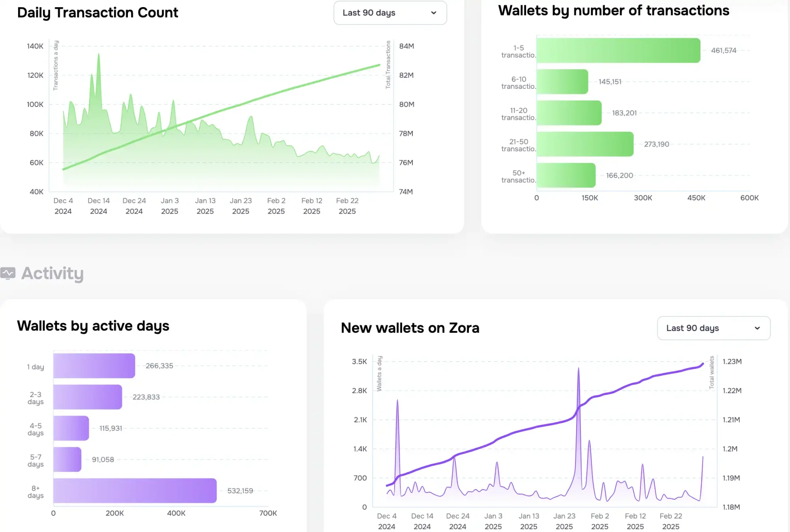
Task: Open the New wallets Last 90 days dropdown
Action: point(713,328)
